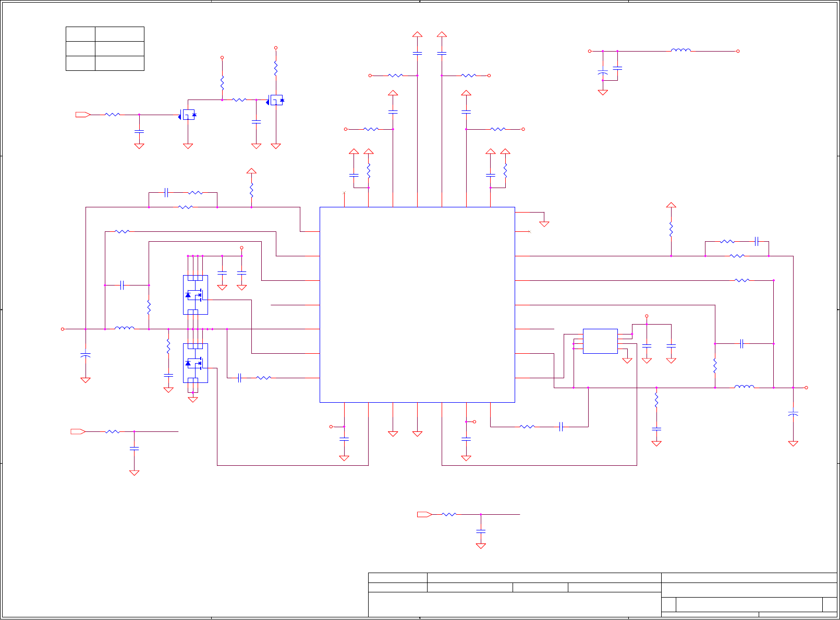Viewport: 840px width, 620px height.
Task: Click the polarized capacitor at far left input
Action: (x=86, y=355)
